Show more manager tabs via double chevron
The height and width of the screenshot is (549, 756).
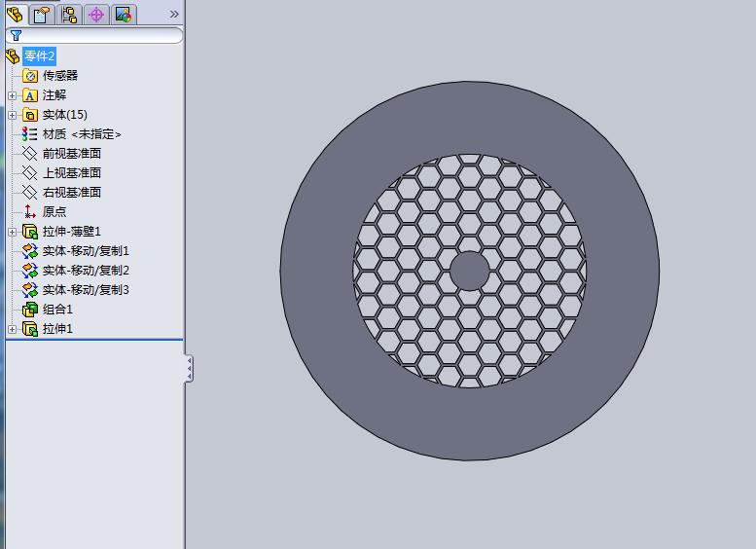point(174,15)
